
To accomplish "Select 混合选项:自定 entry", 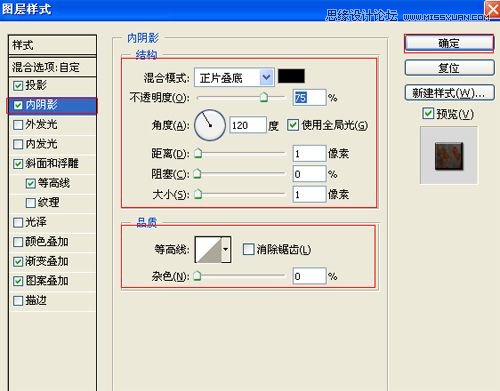I will (52, 67).
